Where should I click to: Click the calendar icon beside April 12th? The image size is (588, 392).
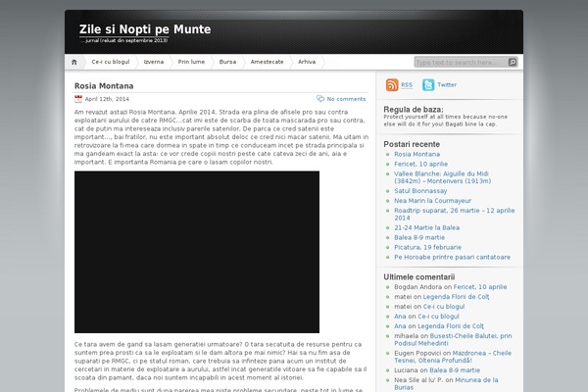tap(78, 99)
